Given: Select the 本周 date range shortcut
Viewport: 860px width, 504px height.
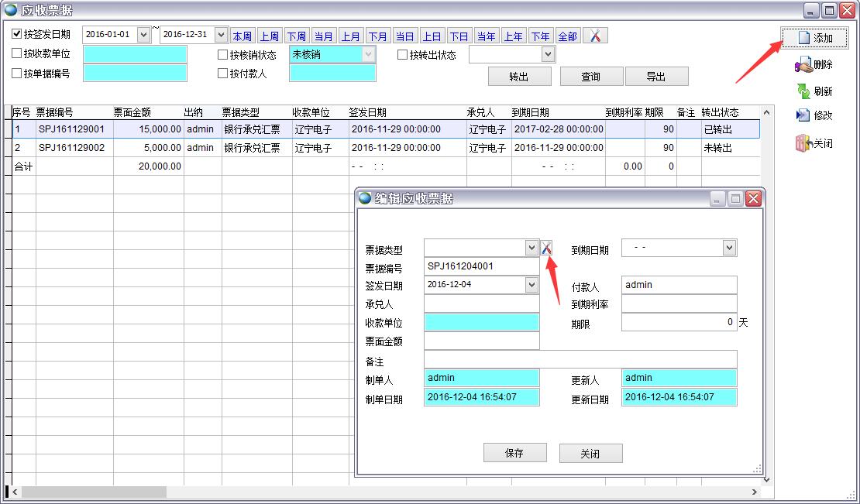Looking at the screenshot, I should [x=243, y=36].
